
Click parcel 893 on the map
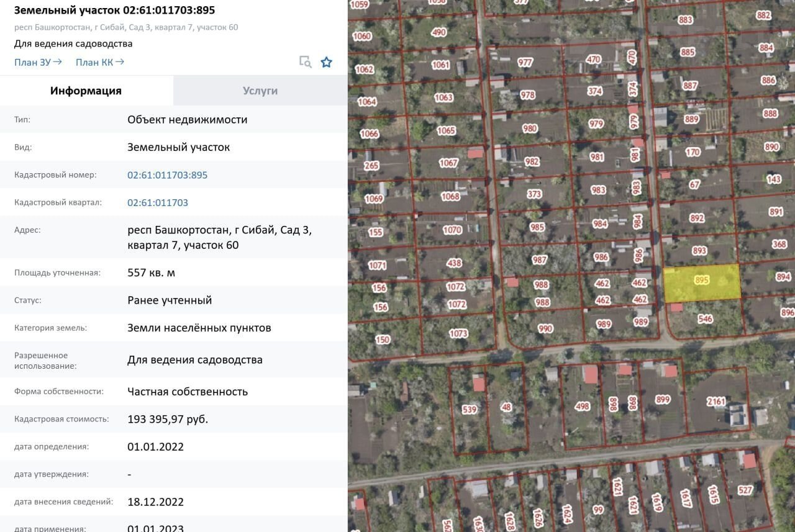tap(699, 251)
